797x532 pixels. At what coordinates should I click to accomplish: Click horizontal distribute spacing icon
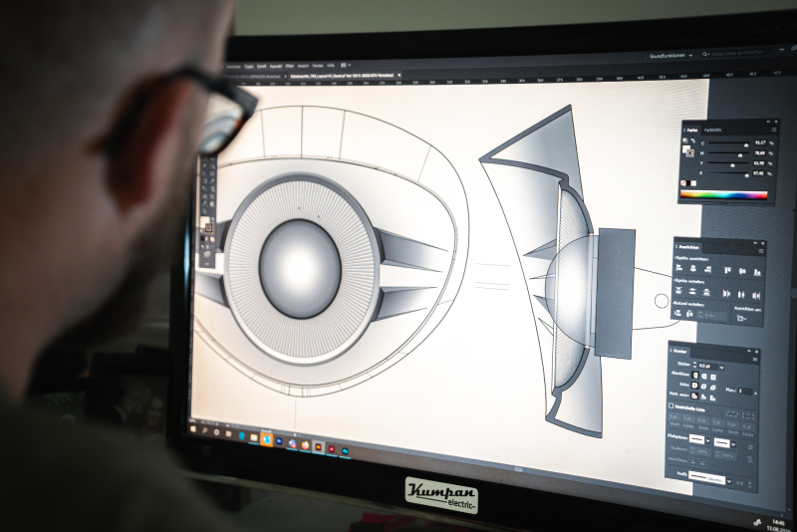pyautogui.click(x=689, y=315)
